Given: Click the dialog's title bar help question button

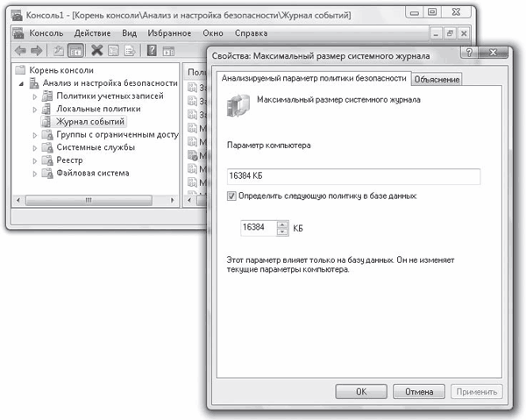Looking at the screenshot, I should (x=469, y=52).
